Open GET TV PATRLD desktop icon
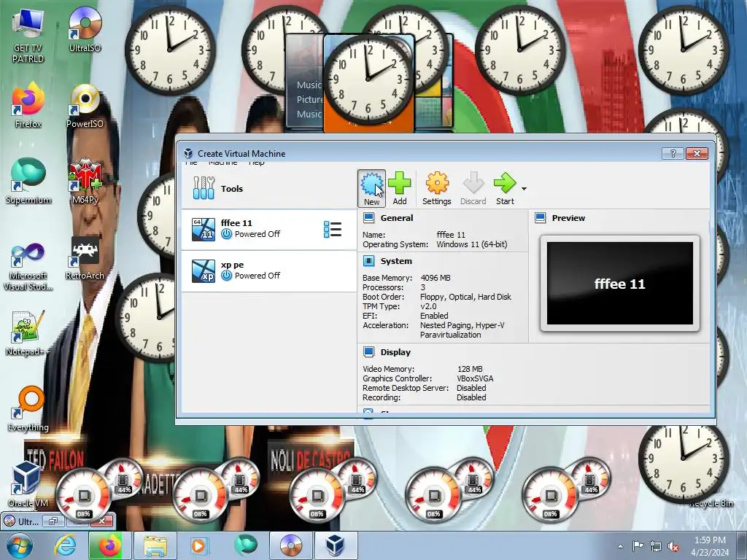This screenshot has height=560, width=747. pyautogui.click(x=28, y=36)
